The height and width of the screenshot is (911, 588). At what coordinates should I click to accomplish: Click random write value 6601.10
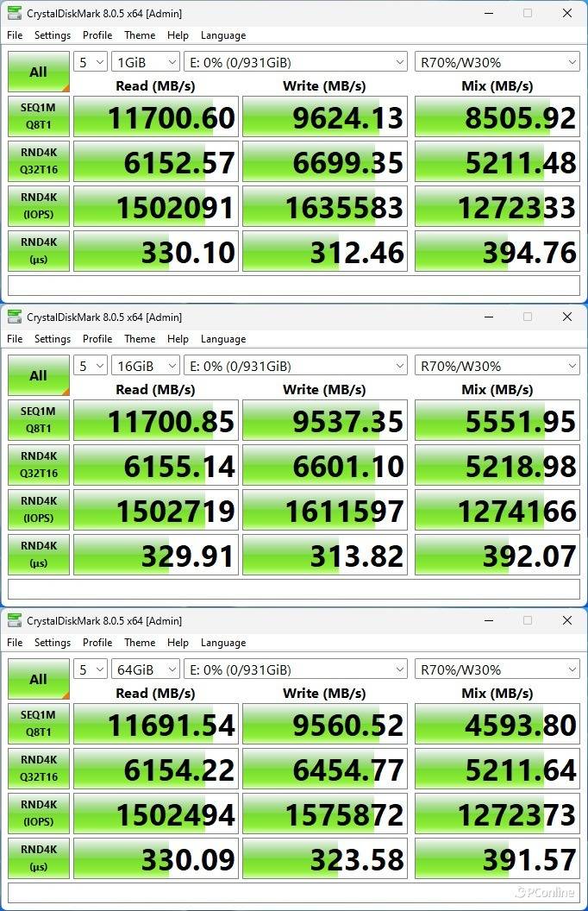click(x=325, y=465)
